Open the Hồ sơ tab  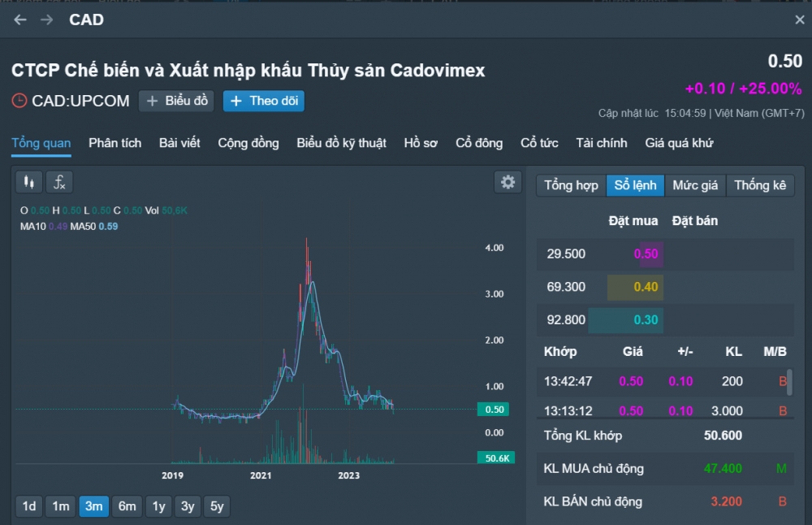click(421, 143)
